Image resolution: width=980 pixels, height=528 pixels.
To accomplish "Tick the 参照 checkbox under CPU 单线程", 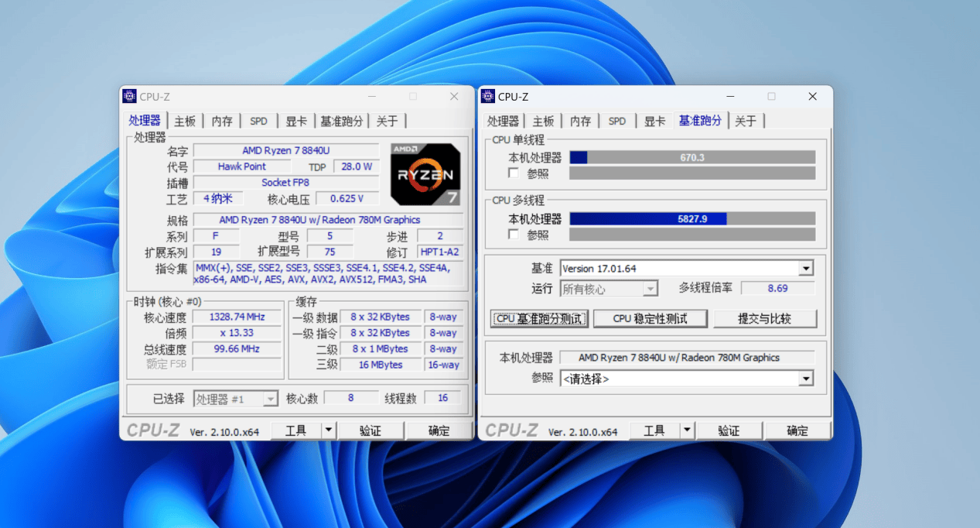I will pyautogui.click(x=514, y=173).
